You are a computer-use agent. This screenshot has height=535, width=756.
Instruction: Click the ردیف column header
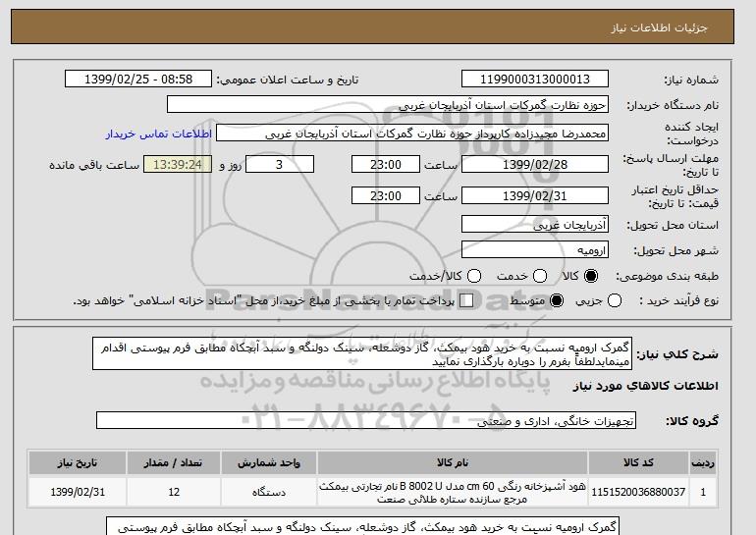click(x=703, y=462)
